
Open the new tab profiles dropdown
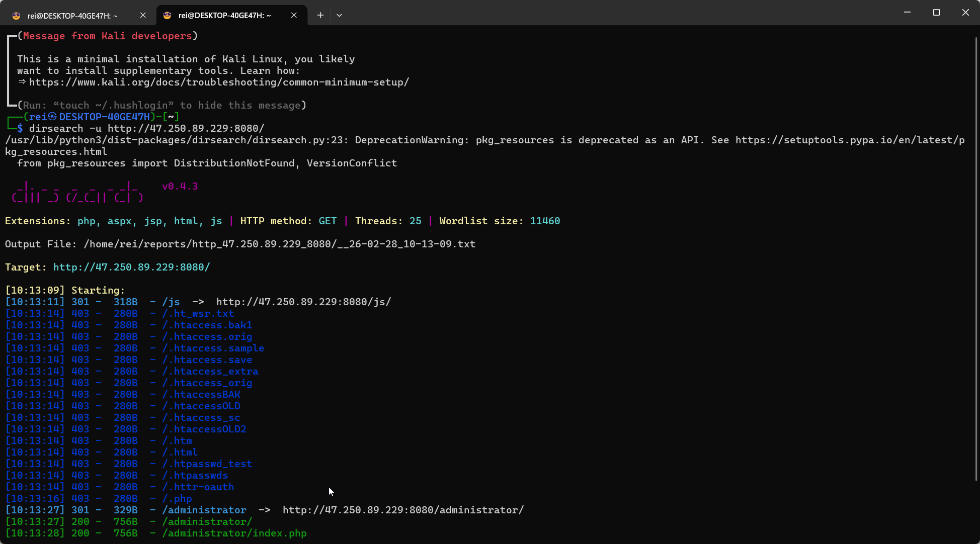340,16
